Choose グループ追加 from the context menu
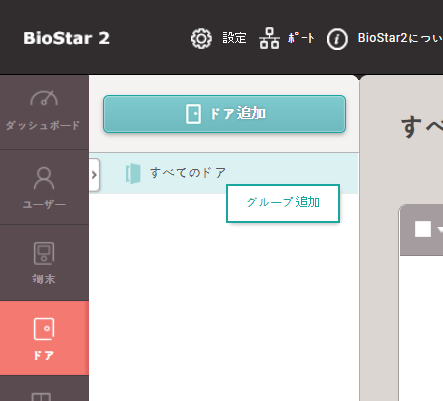The width and height of the screenshot is (443, 401). pos(283,203)
